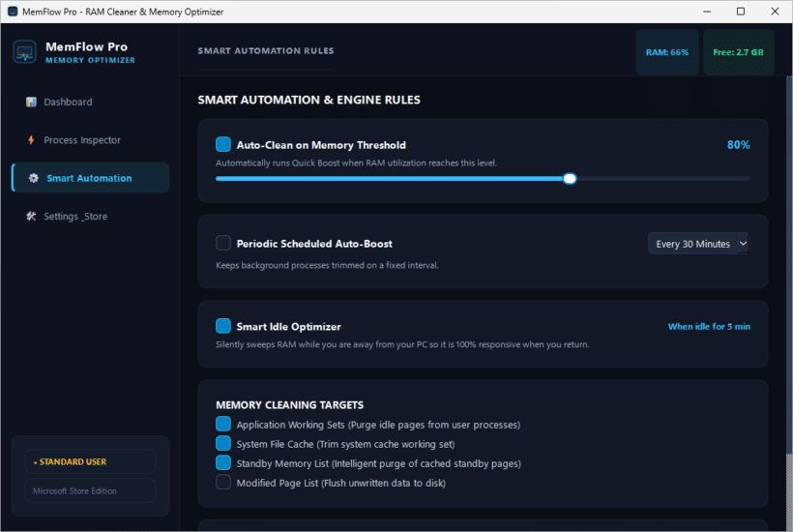Screen dimensions: 793x532
Task: Click the Memory Cleaning Targets heading
Action: [x=289, y=405]
